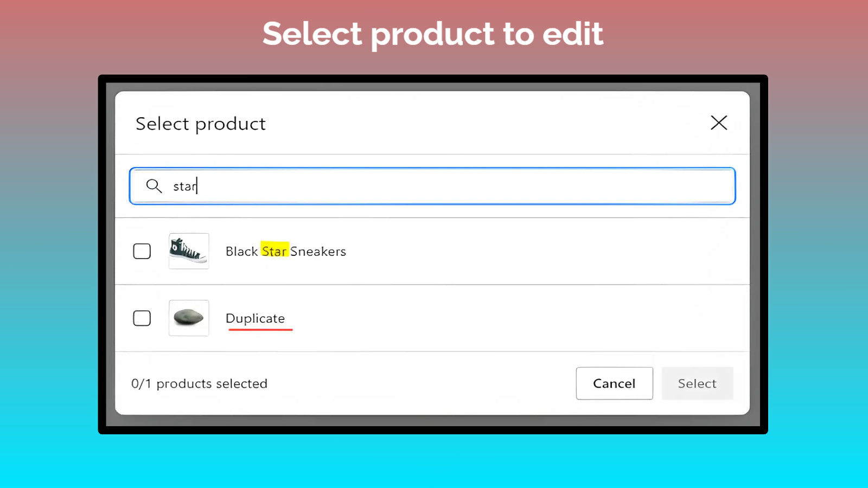Viewport: 868px width, 488px height.
Task: Click blank area of Black Star Sneakers row
Action: (542, 251)
